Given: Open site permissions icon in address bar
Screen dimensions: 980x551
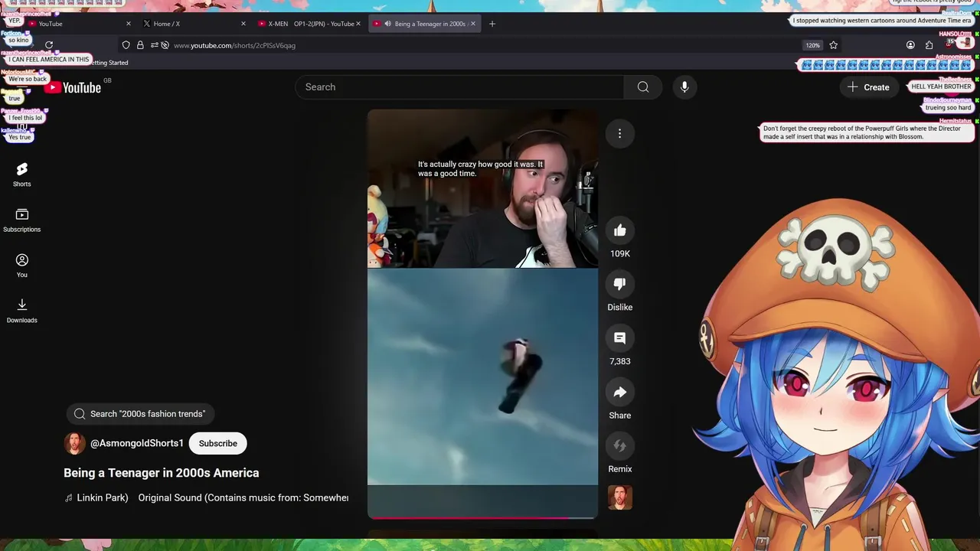Looking at the screenshot, I should [x=154, y=45].
